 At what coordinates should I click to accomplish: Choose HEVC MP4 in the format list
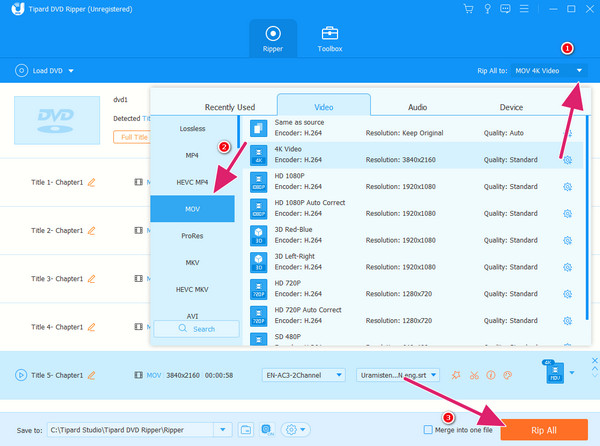click(x=192, y=182)
